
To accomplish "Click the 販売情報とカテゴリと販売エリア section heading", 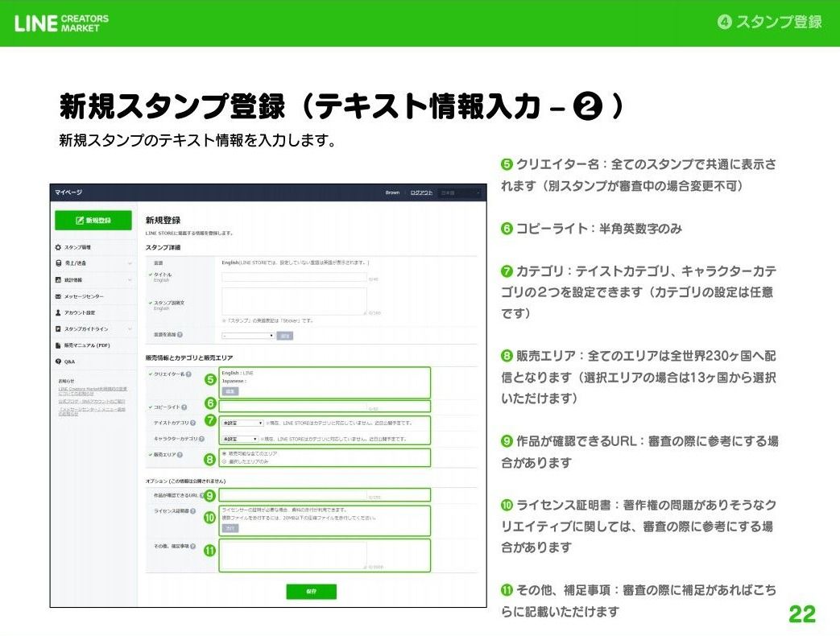I will [189, 357].
